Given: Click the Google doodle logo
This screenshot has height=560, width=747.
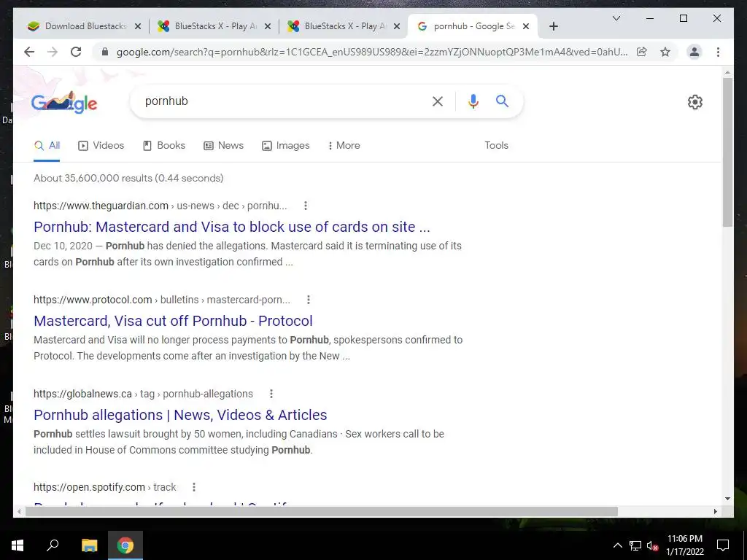Looking at the screenshot, I should (64, 102).
